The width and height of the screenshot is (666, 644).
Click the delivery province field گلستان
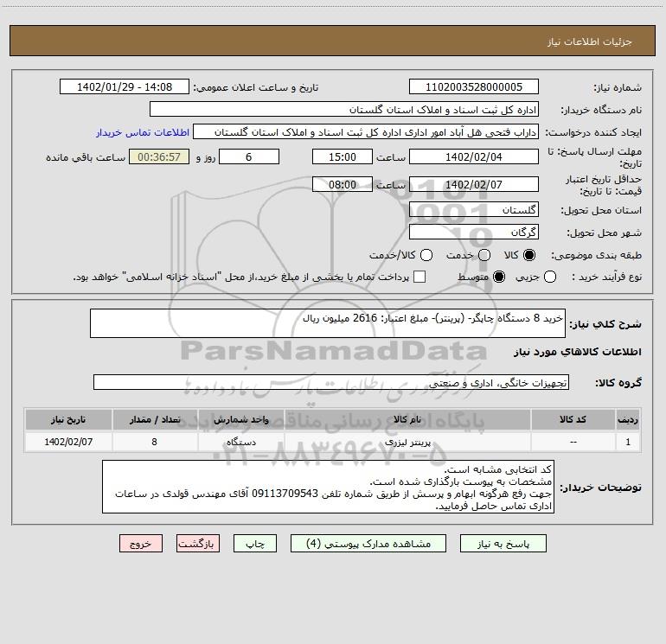click(x=474, y=210)
